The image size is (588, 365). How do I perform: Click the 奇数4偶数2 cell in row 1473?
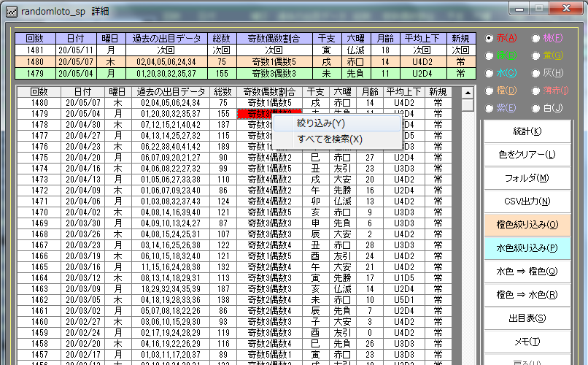coord(270,180)
